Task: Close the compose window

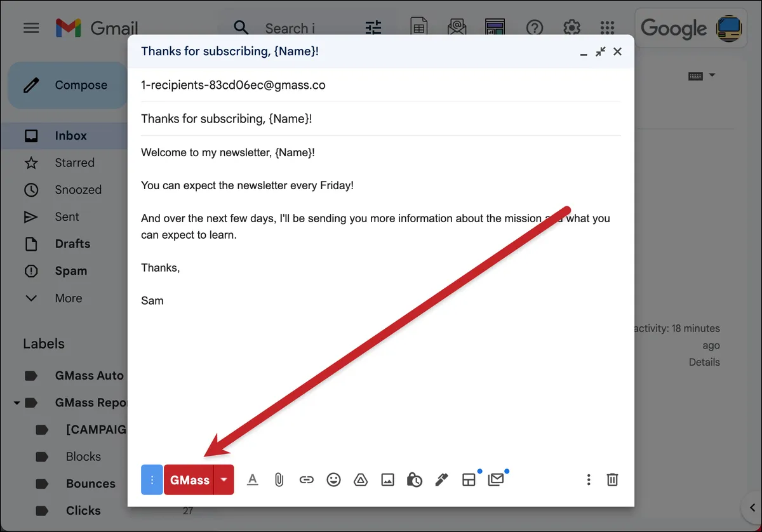Action: 617,51
